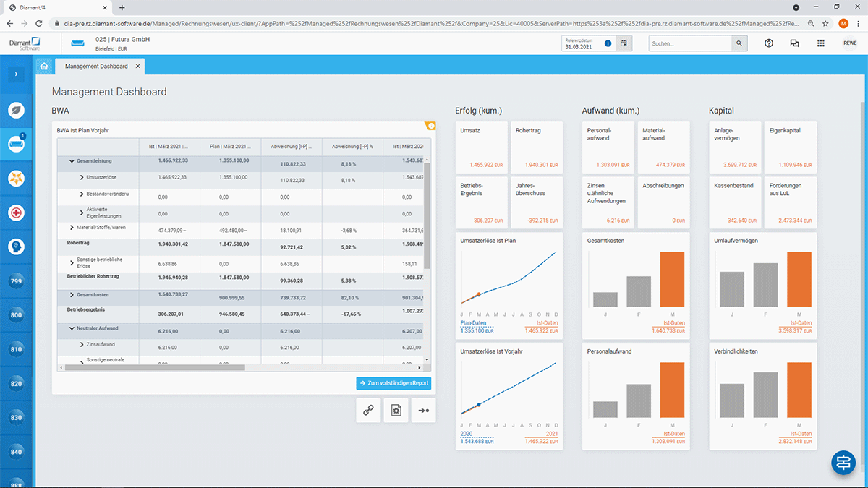
Task: Click the home icon tab
Action: tap(45, 66)
